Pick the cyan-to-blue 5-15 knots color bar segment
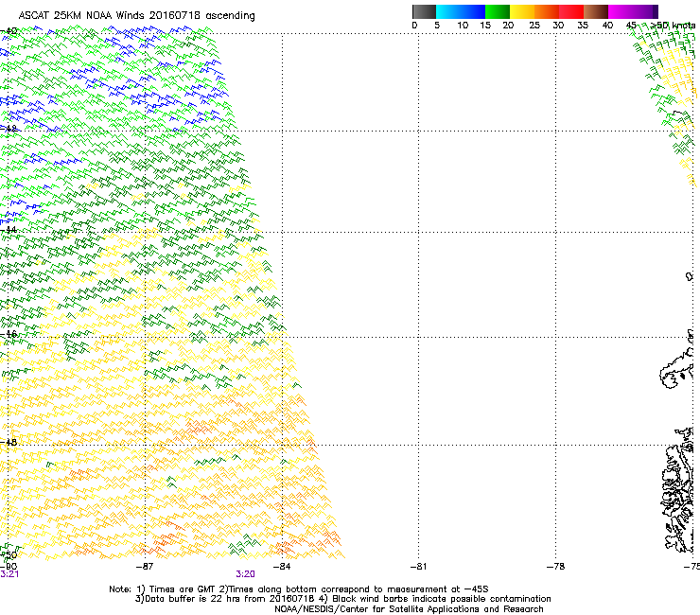The height and width of the screenshot is (615, 700). pos(461,11)
